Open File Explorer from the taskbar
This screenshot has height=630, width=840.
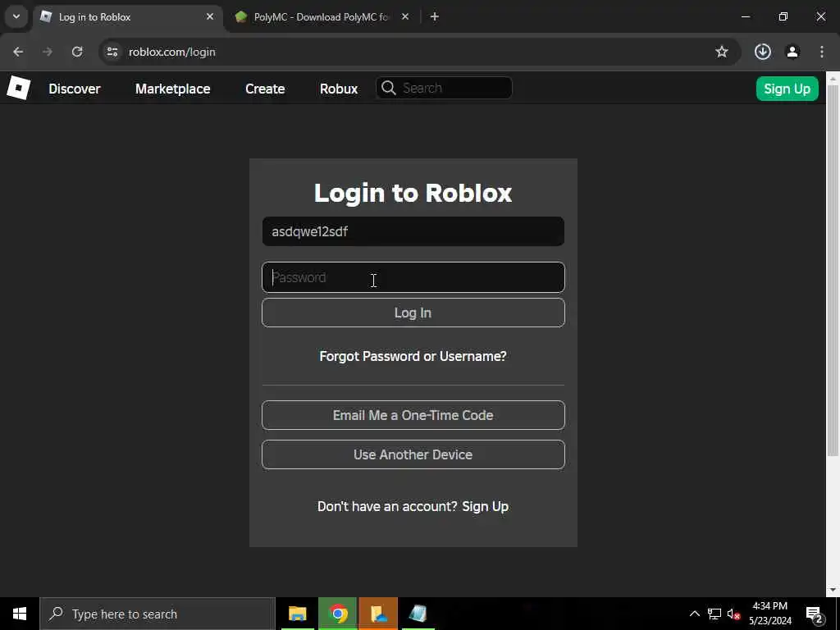click(297, 614)
